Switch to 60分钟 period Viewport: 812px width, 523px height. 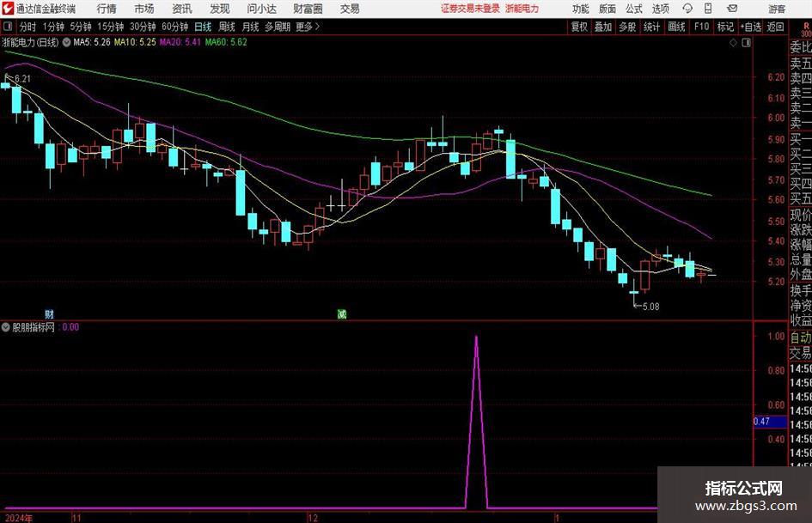(x=174, y=27)
